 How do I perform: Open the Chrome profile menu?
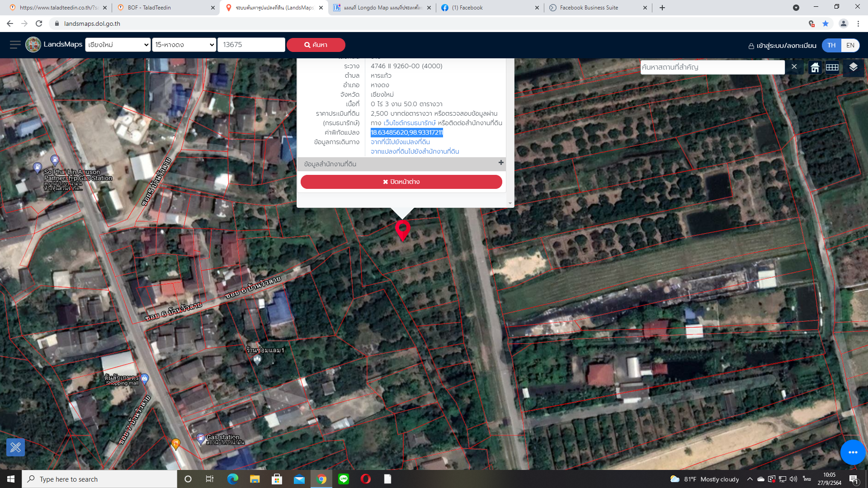843,23
